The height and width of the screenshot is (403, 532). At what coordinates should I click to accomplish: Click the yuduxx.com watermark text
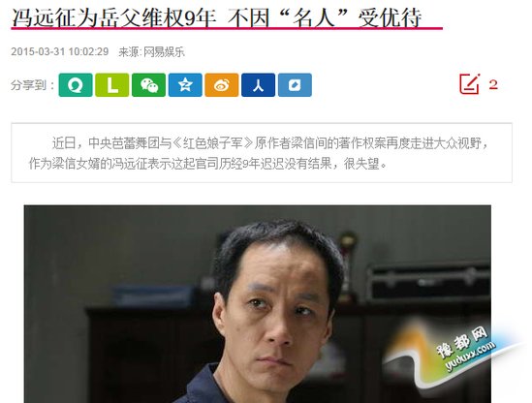coord(471,356)
